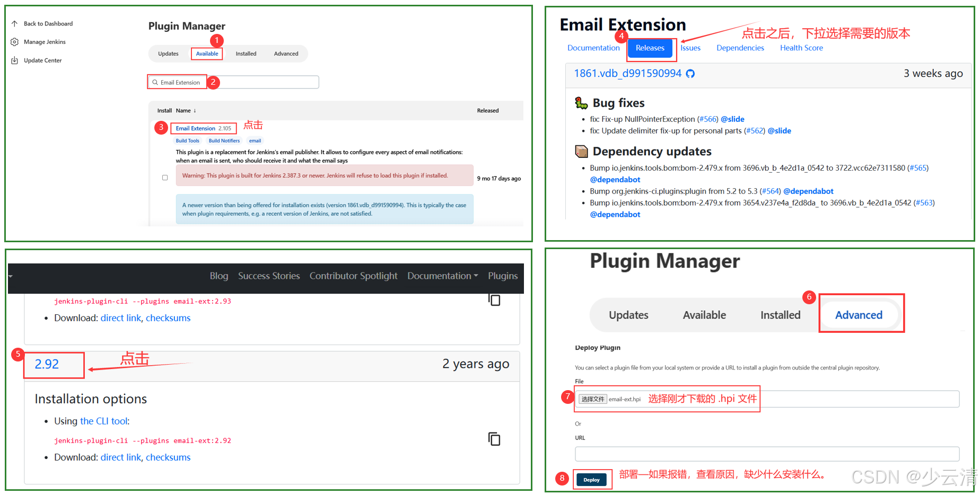Viewport: 980px width, 494px height.
Task: Click into the URL input field
Action: coord(767,454)
